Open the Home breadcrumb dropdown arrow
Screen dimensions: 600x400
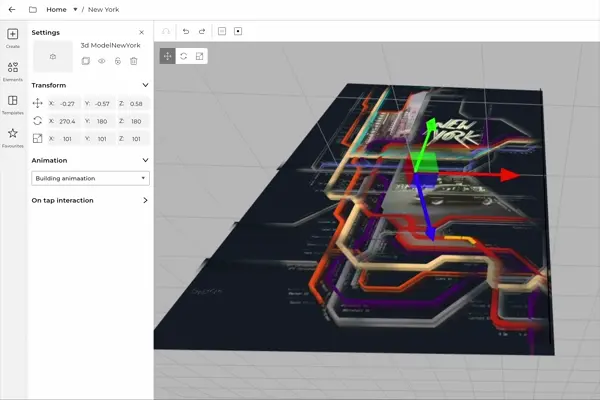point(75,10)
